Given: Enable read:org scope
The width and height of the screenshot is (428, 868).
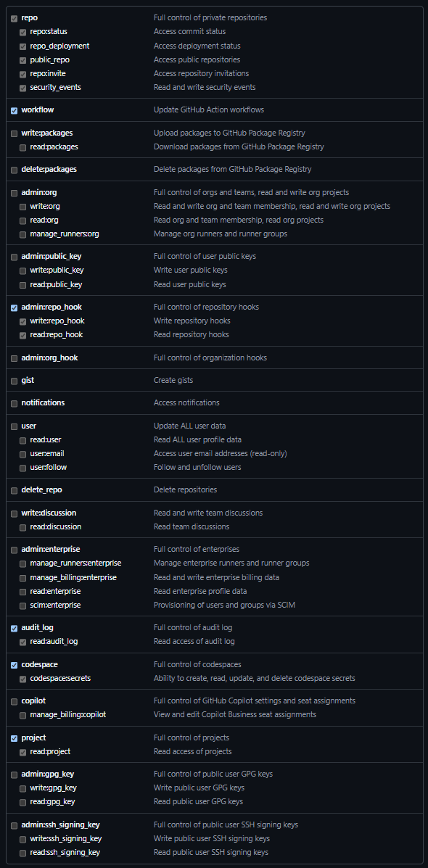Looking at the screenshot, I should point(22,220).
